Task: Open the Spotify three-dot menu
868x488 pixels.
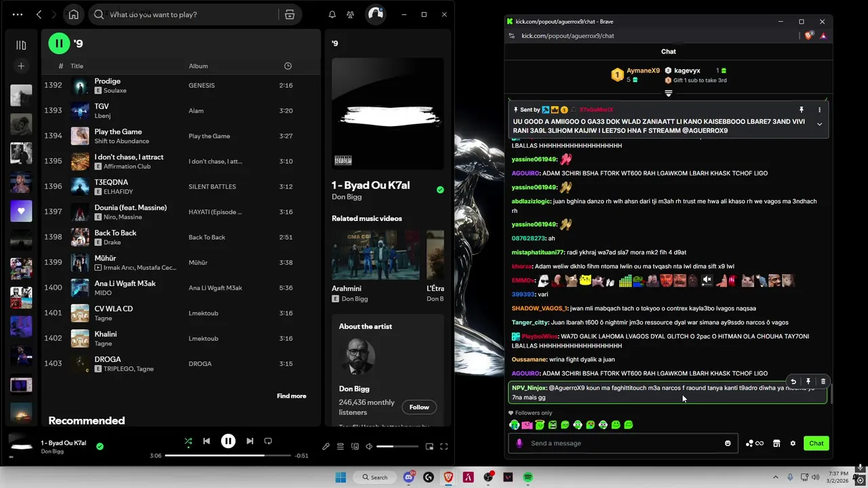Action: [x=18, y=14]
